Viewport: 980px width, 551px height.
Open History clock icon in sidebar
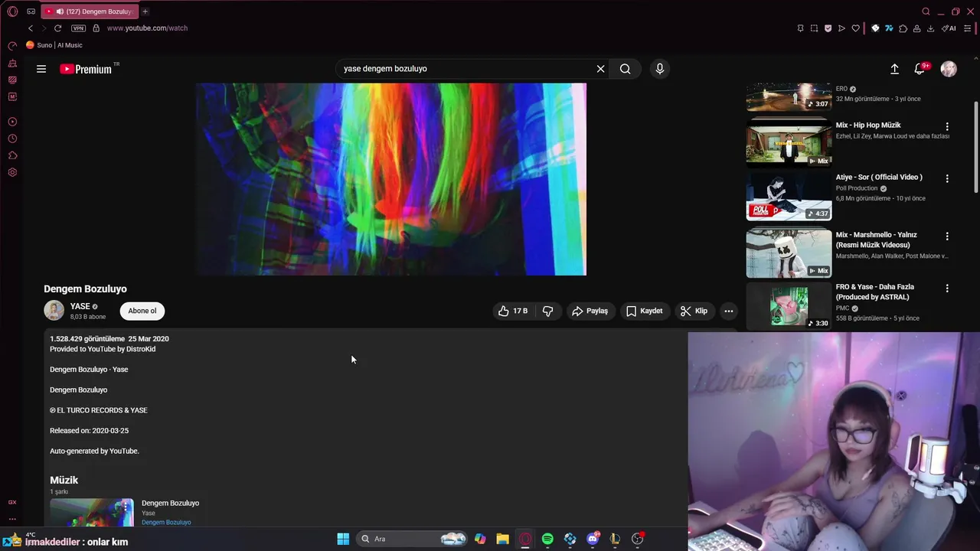pos(12,139)
